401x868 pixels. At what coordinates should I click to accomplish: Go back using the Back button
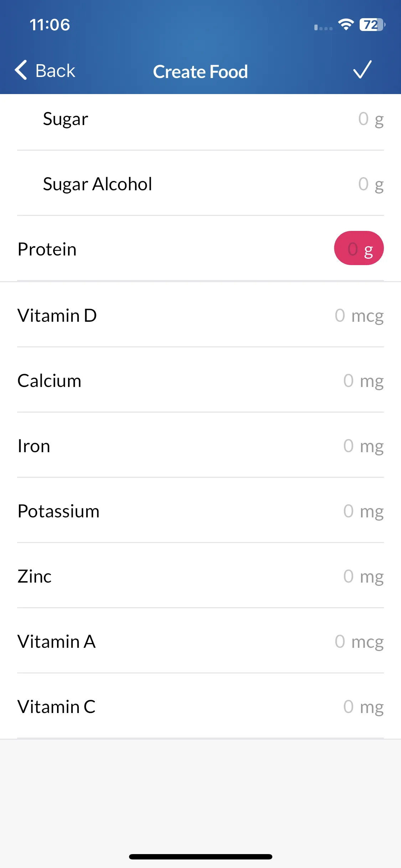[45, 70]
